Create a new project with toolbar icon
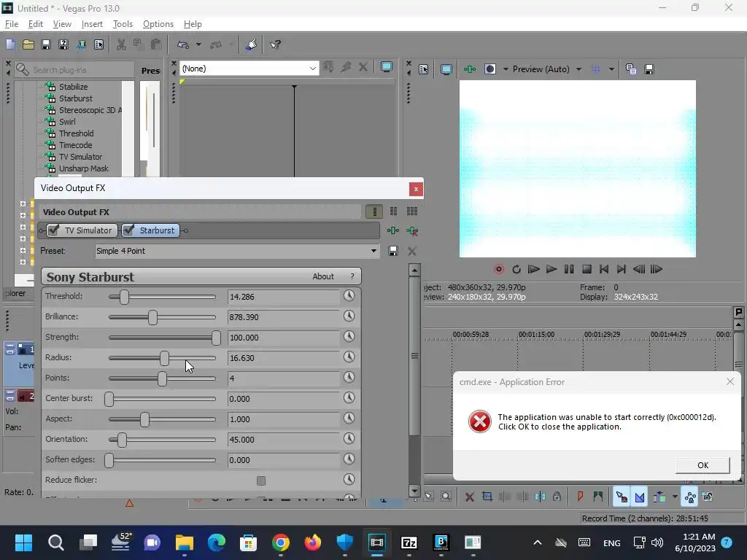Viewport: 747px width, 560px height. [10, 44]
